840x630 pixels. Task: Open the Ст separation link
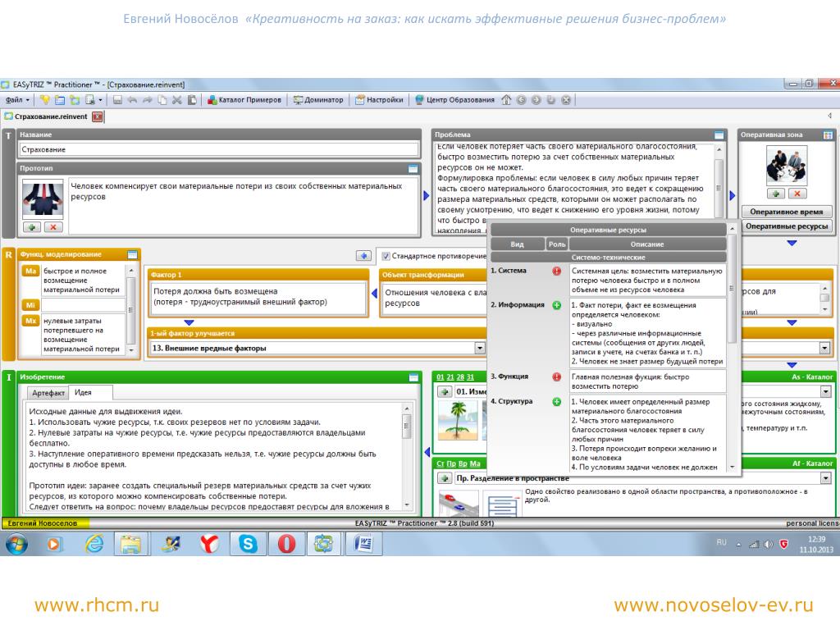point(441,463)
